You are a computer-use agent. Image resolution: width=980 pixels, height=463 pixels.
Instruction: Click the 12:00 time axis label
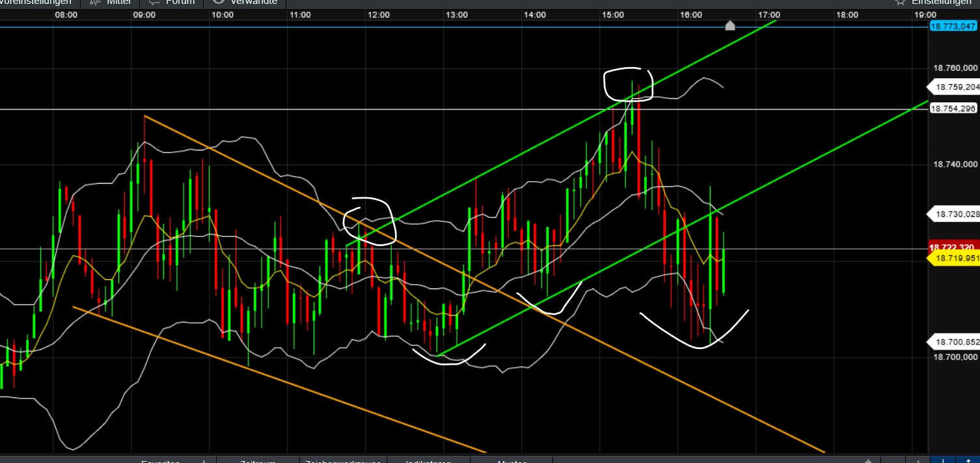[379, 14]
